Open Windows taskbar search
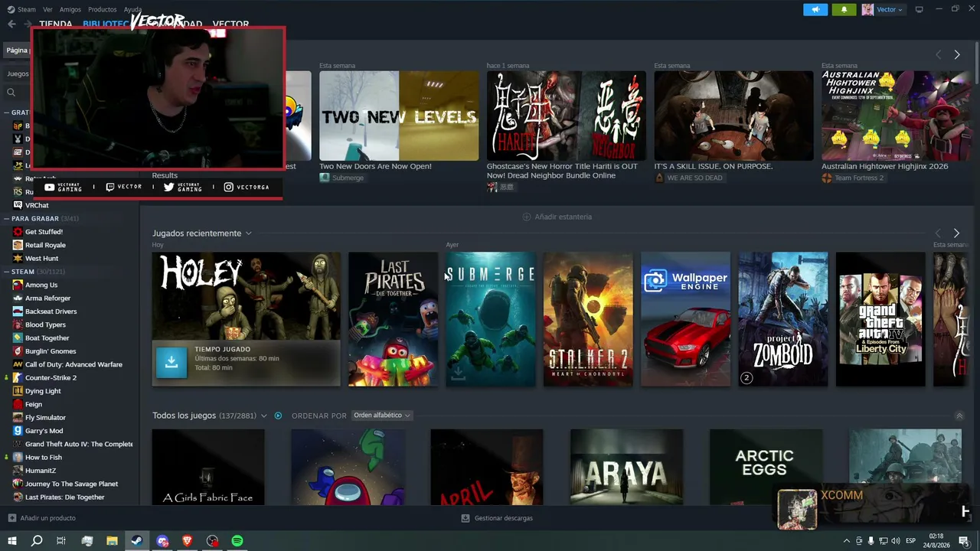Viewport: 980px width, 551px height. point(37,541)
